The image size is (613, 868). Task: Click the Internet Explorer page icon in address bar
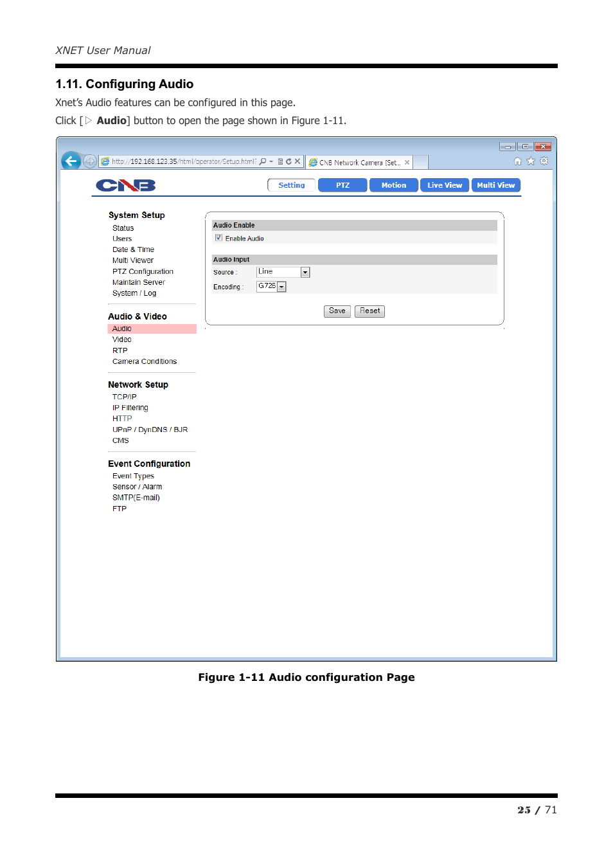[x=105, y=161]
